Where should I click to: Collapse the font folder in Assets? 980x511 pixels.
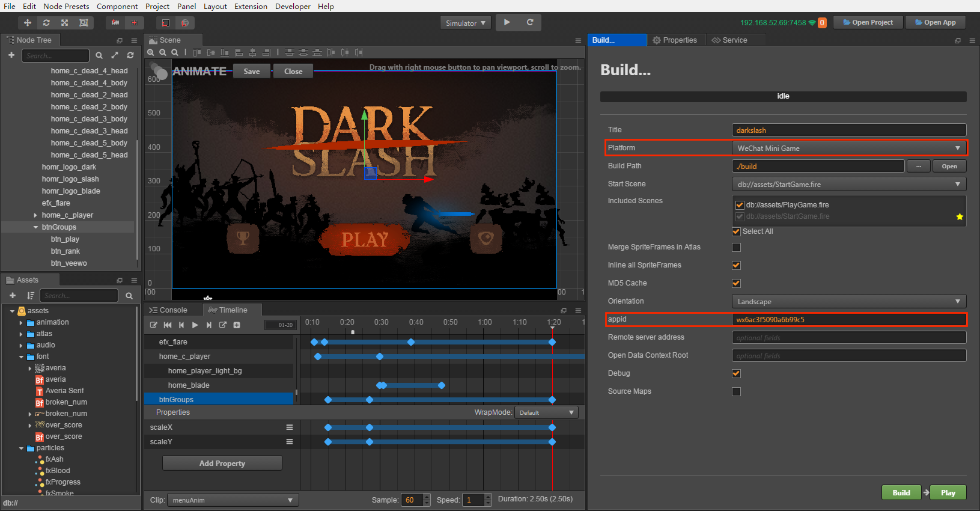click(21, 356)
